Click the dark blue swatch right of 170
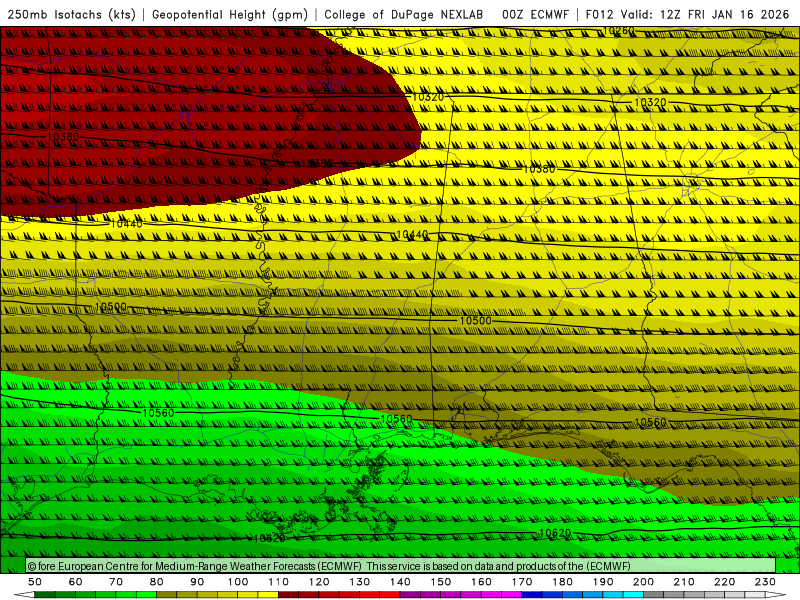This screenshot has width=800, height=600. (x=532, y=595)
